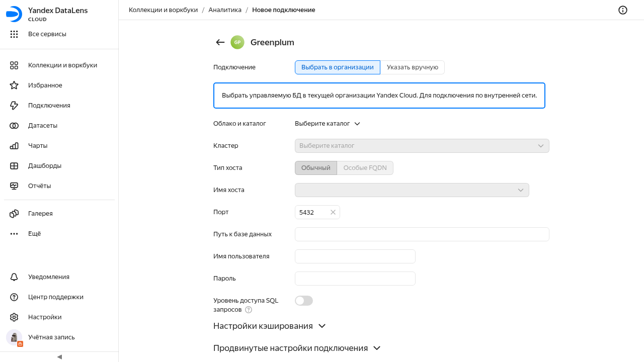Screen dimensions: 644x362
Task: Choose 'Особые FQDN' host type
Action: click(x=365, y=168)
